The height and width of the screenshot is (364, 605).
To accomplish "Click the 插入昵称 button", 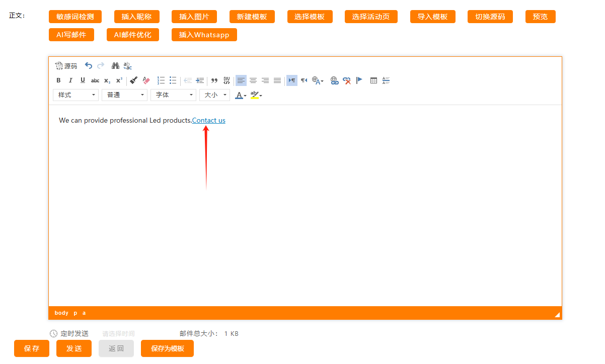I will pyautogui.click(x=136, y=17).
